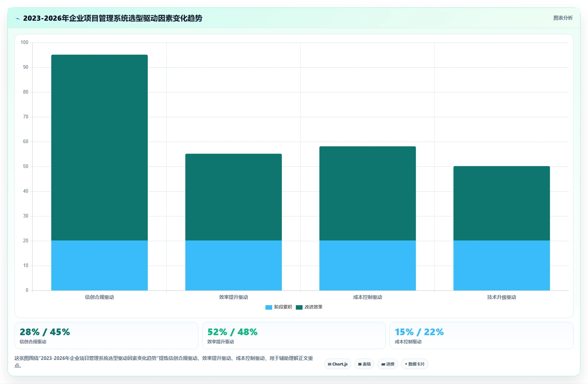Click the 效率提升驱动 caption under 52% / 48%
Image resolution: width=588 pixels, height=384 pixels.
pos(221,342)
